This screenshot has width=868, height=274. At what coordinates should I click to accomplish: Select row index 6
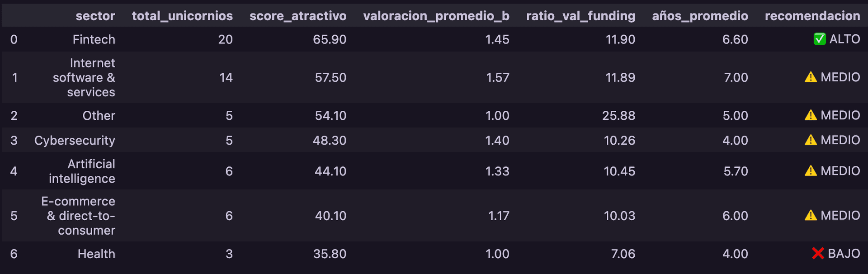14,254
